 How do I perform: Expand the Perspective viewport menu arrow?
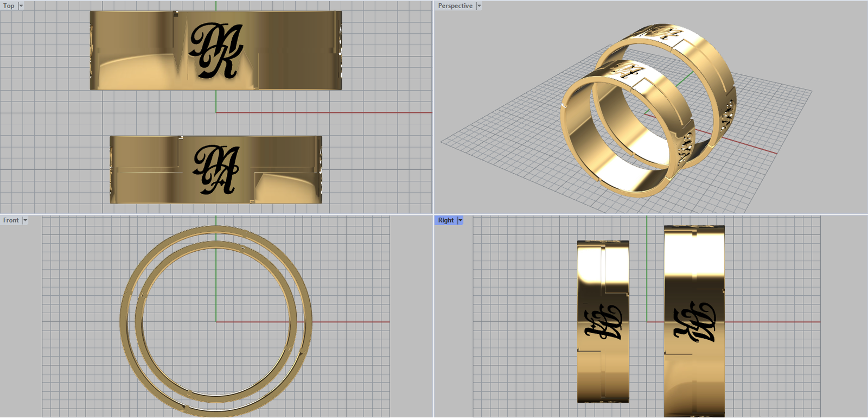(479, 6)
